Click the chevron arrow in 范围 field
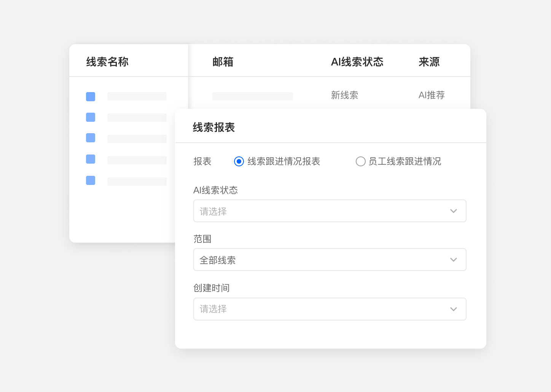Screen dimensions: 551x392 coord(453,260)
